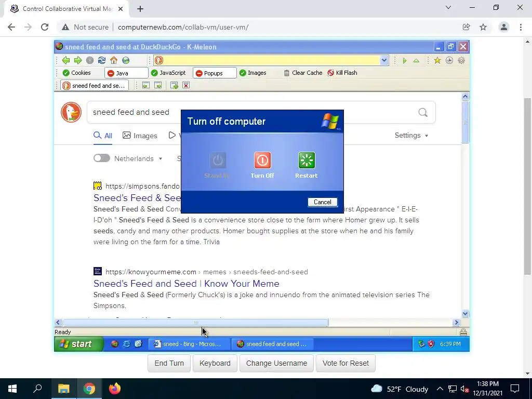Click the green Go play arrow

click(404, 61)
